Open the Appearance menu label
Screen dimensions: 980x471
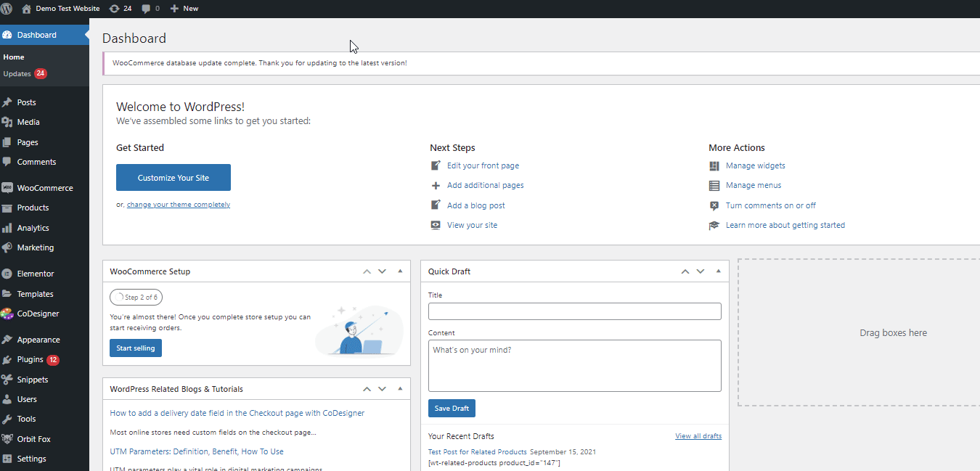point(38,340)
